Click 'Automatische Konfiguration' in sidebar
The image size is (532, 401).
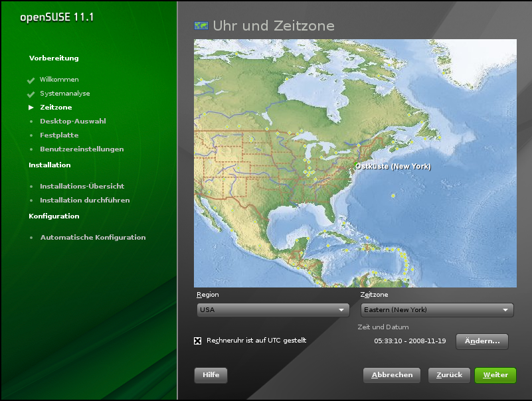click(93, 238)
